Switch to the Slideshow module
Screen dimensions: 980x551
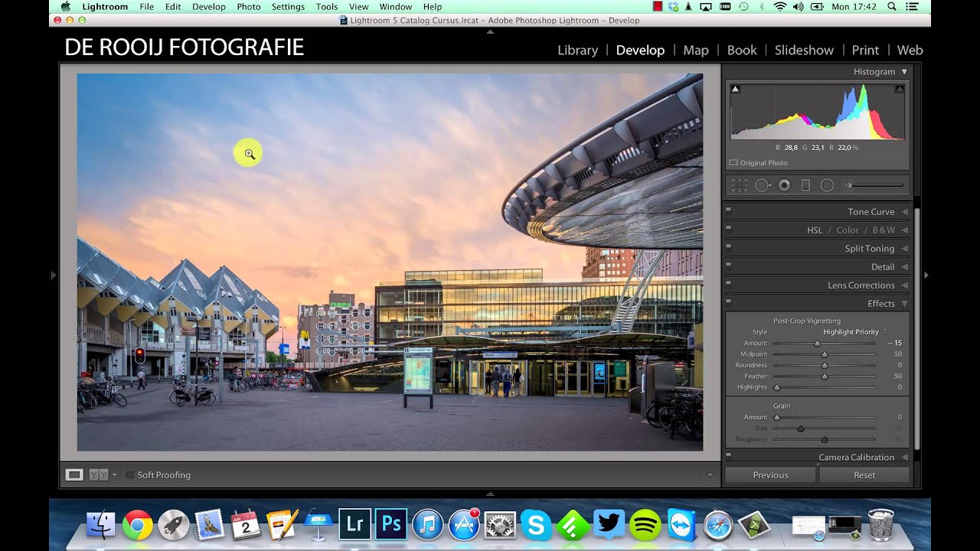point(804,50)
